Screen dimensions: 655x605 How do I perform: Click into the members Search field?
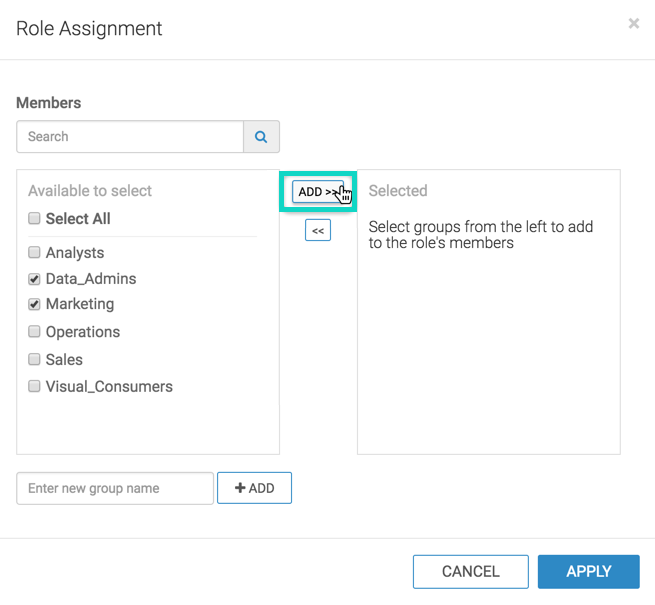(130, 137)
